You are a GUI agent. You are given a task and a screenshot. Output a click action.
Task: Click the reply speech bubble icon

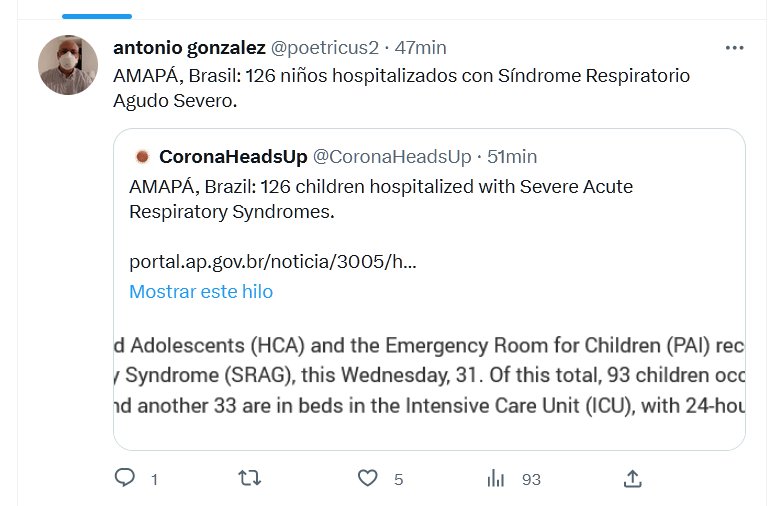coord(125,479)
